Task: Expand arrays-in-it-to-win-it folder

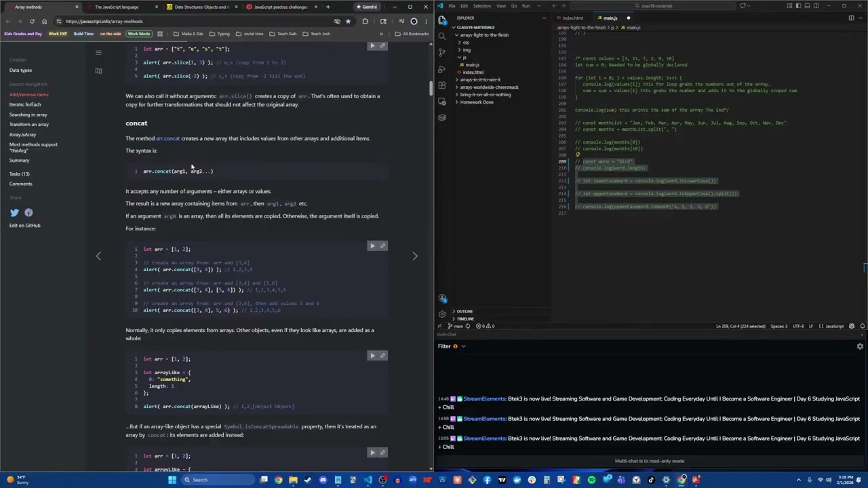Action: [479, 79]
